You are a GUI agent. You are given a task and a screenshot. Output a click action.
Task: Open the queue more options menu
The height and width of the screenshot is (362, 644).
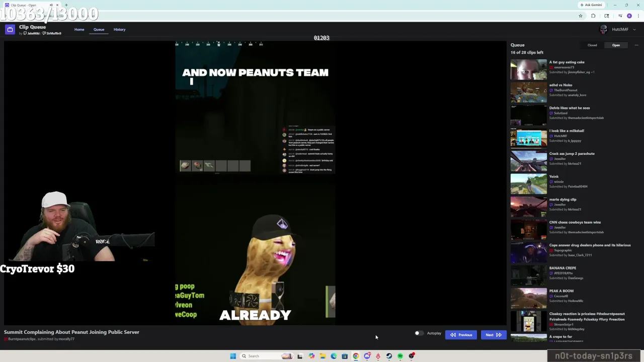(636, 45)
